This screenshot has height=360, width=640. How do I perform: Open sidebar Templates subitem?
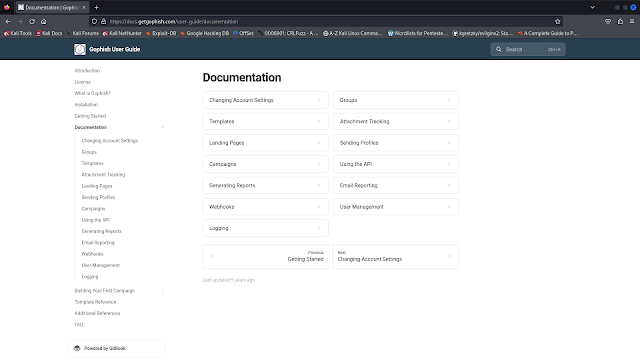pyautogui.click(x=92, y=163)
